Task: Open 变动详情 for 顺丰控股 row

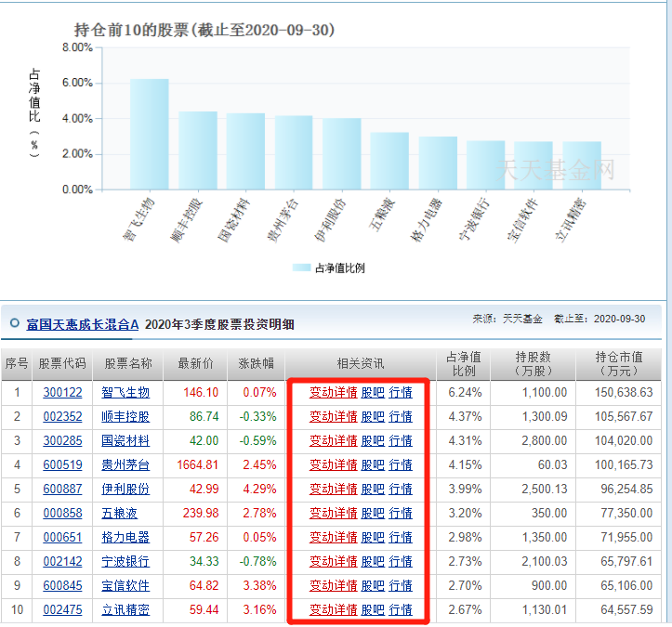Action: [x=334, y=416]
